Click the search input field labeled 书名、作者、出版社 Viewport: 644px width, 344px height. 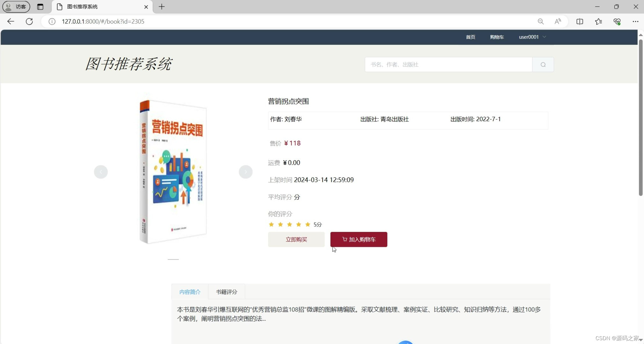tap(446, 64)
